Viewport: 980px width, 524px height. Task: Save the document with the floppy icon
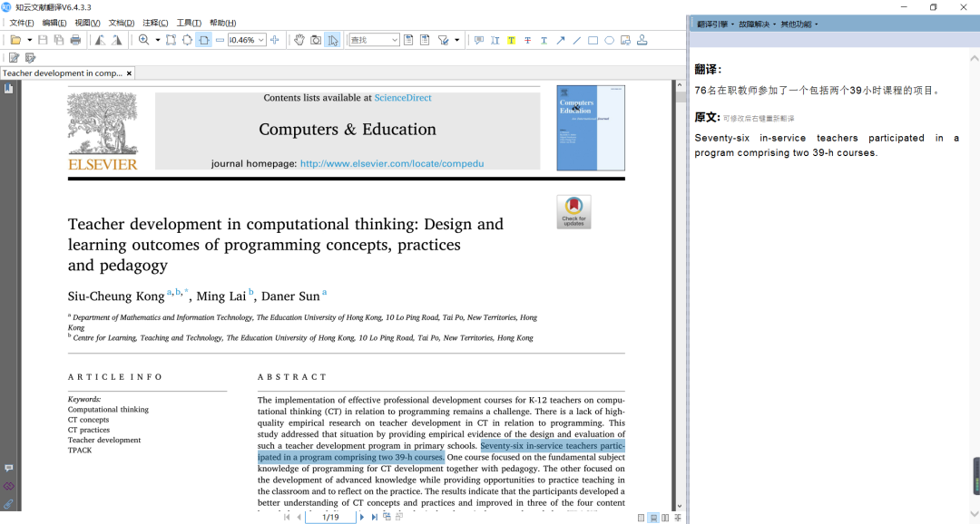coord(43,40)
